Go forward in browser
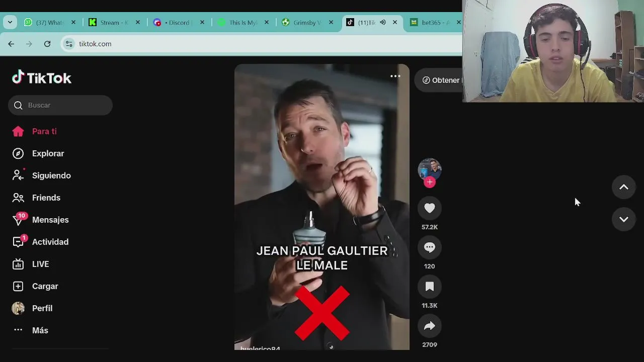Image resolution: width=644 pixels, height=362 pixels. coord(29,44)
